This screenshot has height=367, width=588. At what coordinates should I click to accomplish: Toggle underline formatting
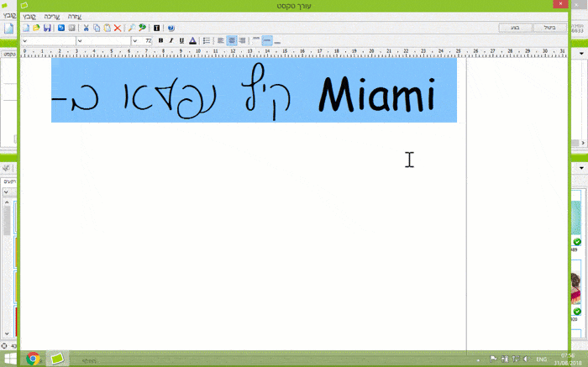pos(181,40)
